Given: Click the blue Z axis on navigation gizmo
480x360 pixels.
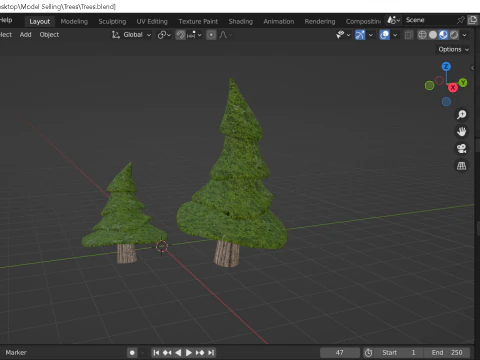Looking at the screenshot, I should pyautogui.click(x=446, y=66).
